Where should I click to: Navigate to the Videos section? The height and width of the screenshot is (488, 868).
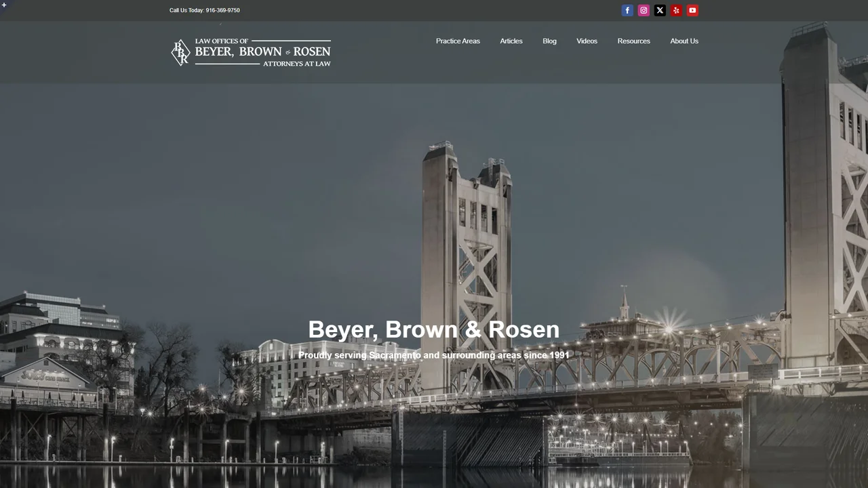pyautogui.click(x=587, y=41)
